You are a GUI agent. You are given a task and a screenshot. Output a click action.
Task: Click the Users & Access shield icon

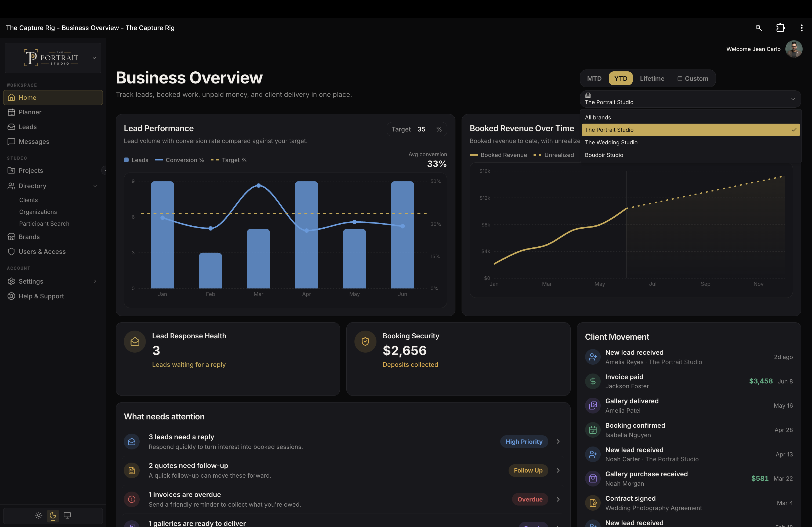[x=11, y=252]
